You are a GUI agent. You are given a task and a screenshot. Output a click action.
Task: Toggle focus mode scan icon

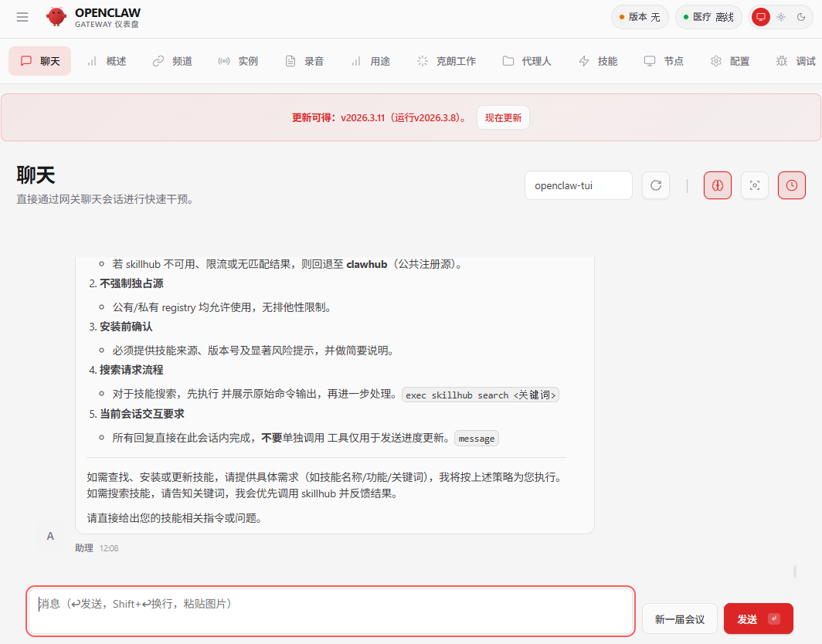(754, 185)
